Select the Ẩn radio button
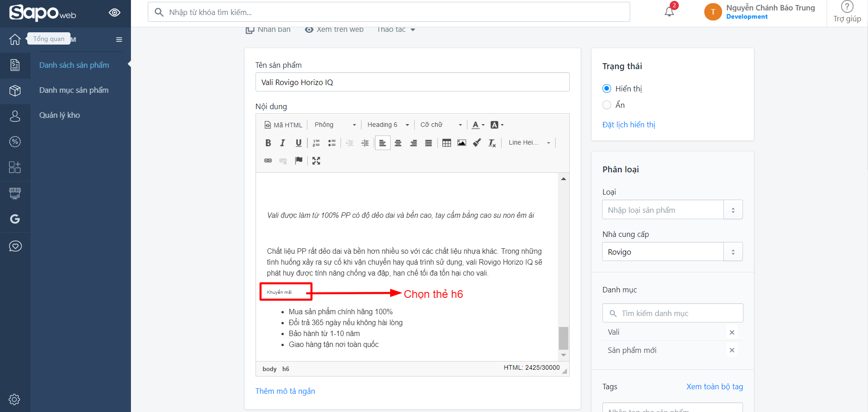The image size is (868, 412). 607,105
